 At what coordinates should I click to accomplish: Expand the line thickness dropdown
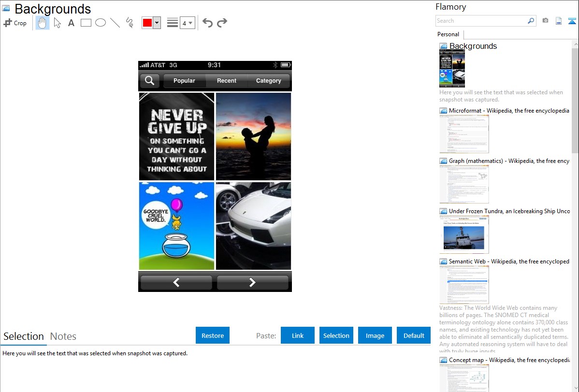pos(187,23)
